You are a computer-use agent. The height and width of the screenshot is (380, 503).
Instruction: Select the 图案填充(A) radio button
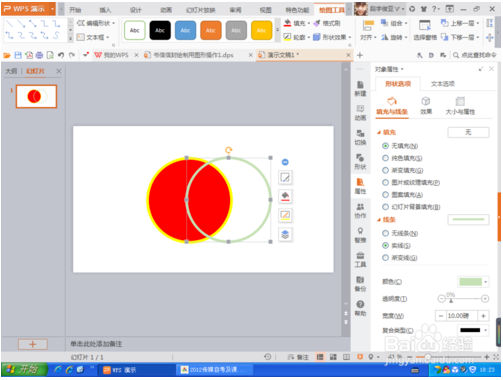[385, 195]
